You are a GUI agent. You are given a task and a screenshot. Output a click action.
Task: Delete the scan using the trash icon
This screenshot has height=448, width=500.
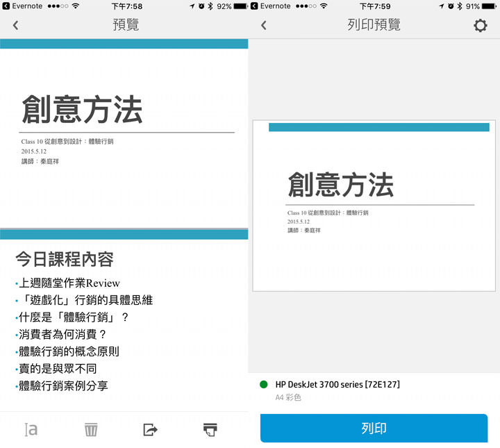point(91,429)
